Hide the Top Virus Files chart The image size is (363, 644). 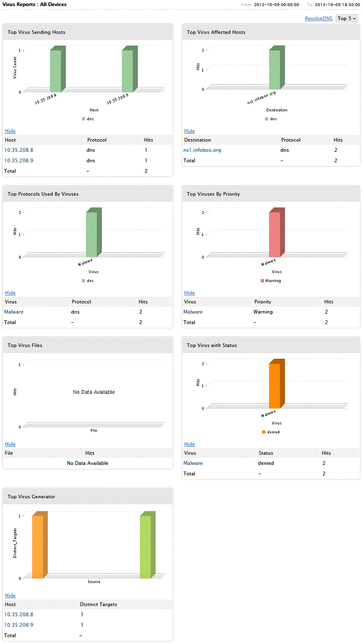[10, 444]
